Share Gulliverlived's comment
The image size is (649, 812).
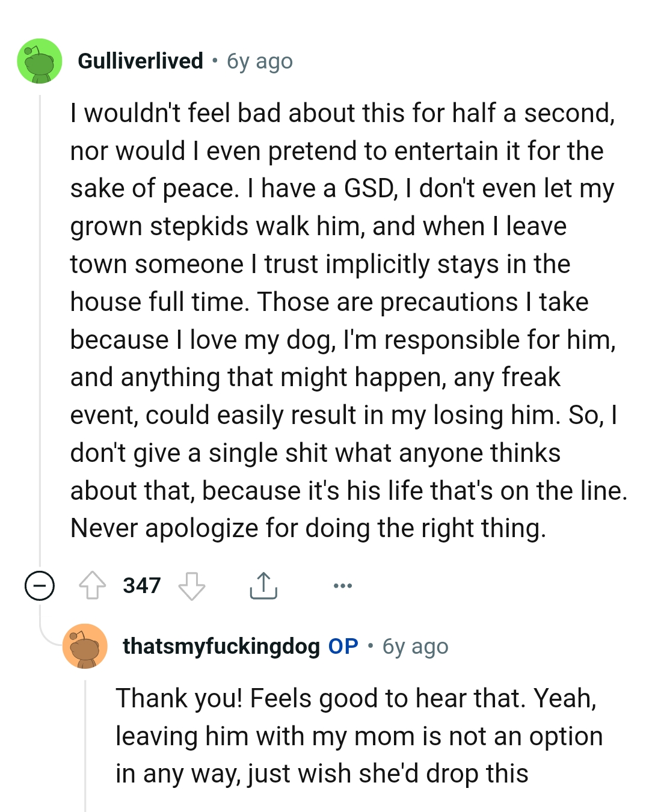tap(263, 585)
